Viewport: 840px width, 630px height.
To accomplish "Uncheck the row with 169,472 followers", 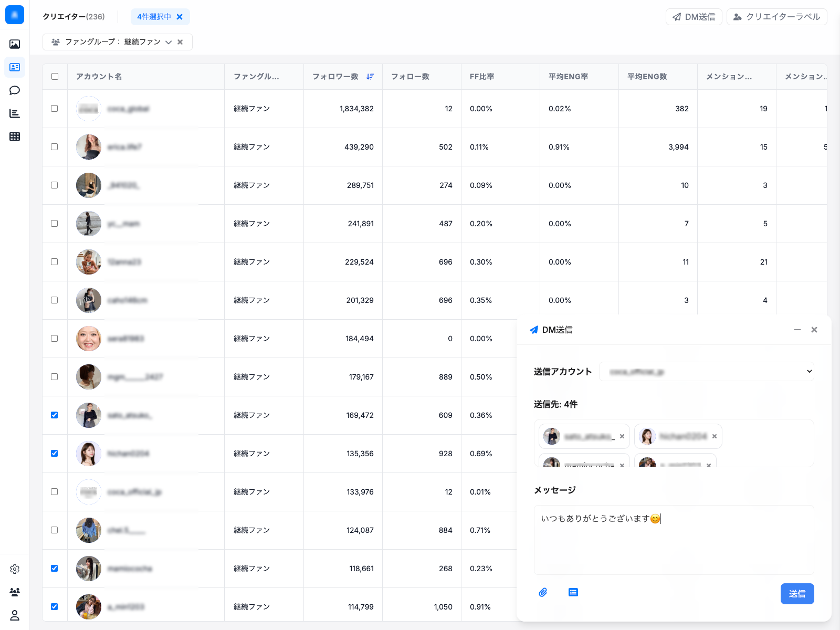I will point(55,415).
